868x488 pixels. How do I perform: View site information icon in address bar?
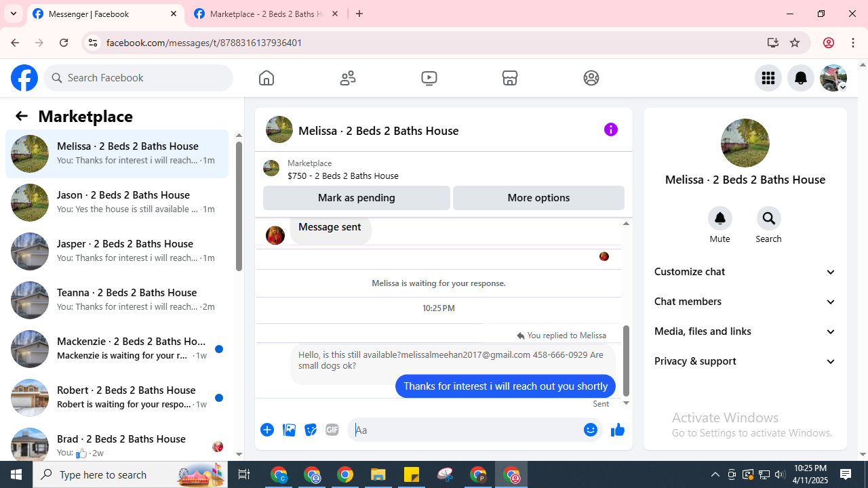point(93,43)
